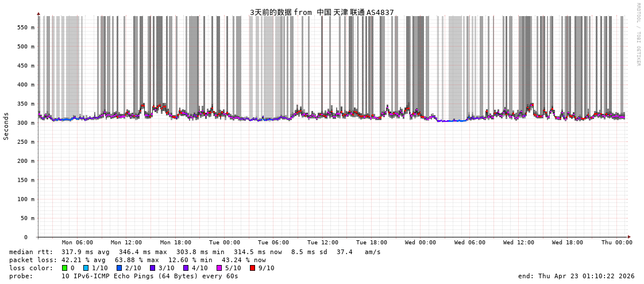Click the 550 m y-axis tick label
The width and height of the screenshot is (644, 284).
25,28
